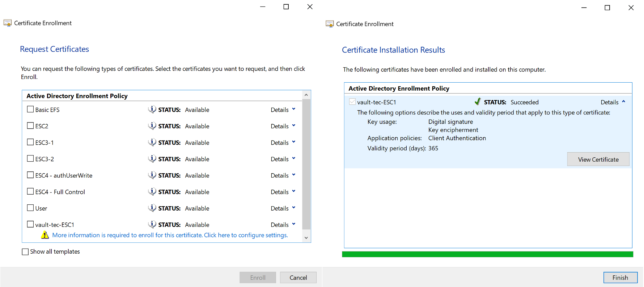Click the 'Request Certificates' heading
The height and width of the screenshot is (287, 644).
[x=54, y=49]
